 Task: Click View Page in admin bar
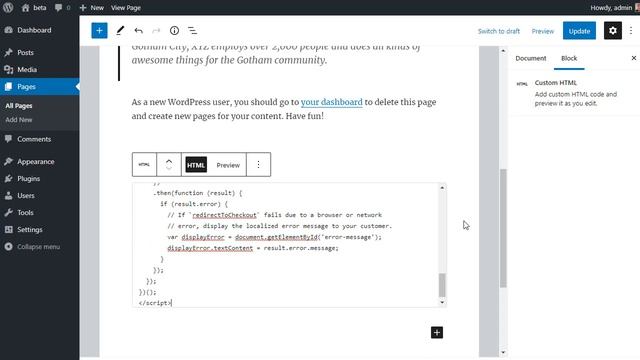126,7
